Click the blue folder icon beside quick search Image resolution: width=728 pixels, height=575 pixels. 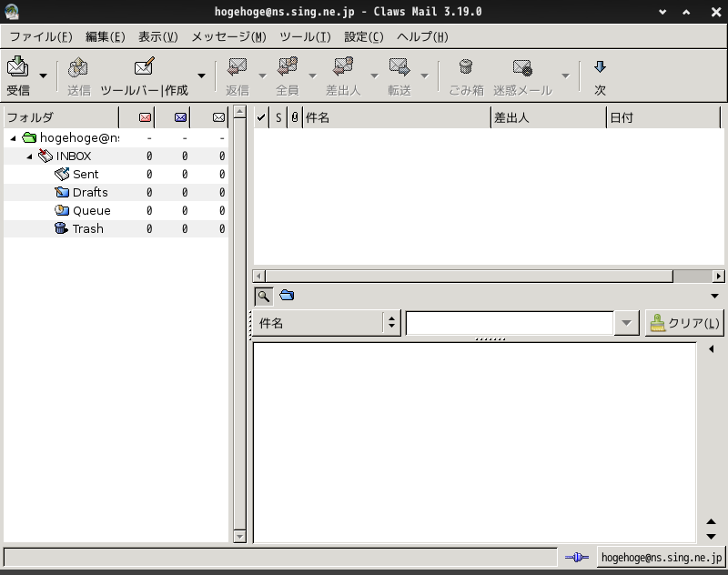[x=287, y=295]
